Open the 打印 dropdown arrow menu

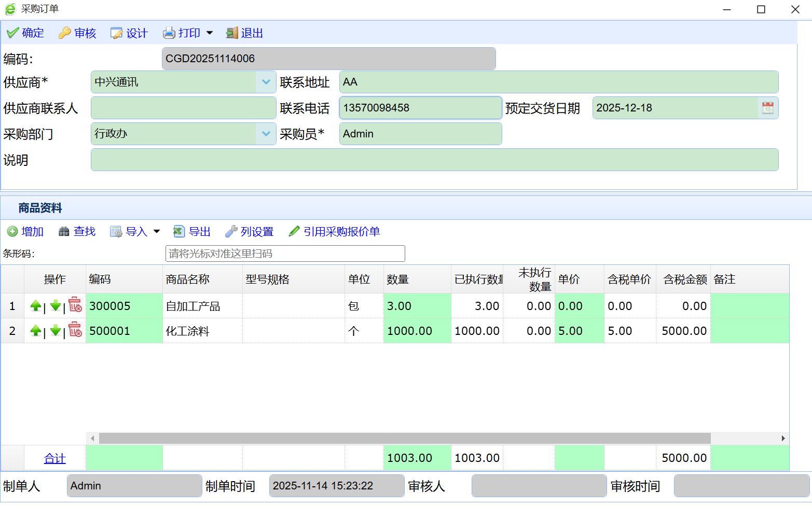pyautogui.click(x=210, y=33)
